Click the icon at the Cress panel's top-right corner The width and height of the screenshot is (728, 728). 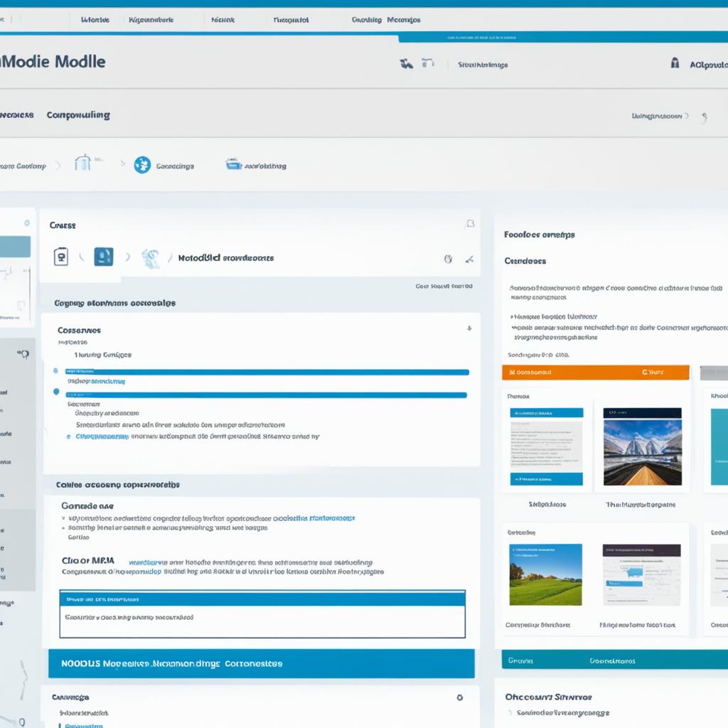click(471, 224)
